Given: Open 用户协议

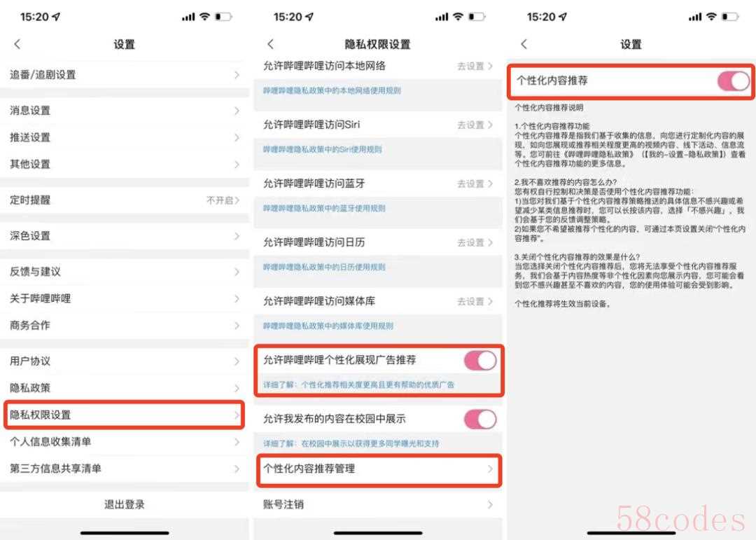Looking at the screenshot, I should (x=125, y=361).
